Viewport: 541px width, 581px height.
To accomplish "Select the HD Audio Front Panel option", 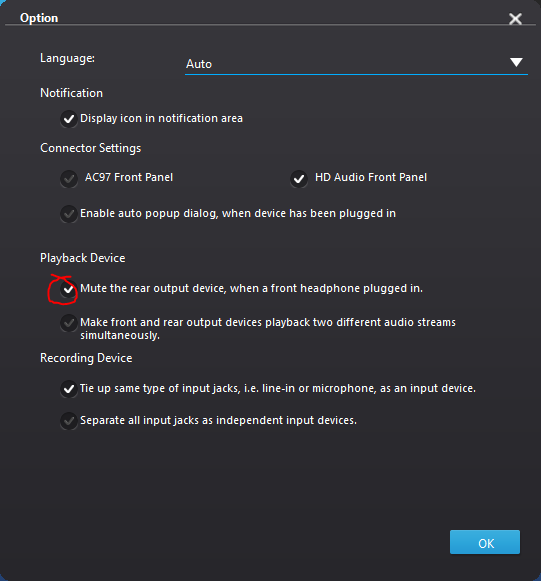I will 299,179.
